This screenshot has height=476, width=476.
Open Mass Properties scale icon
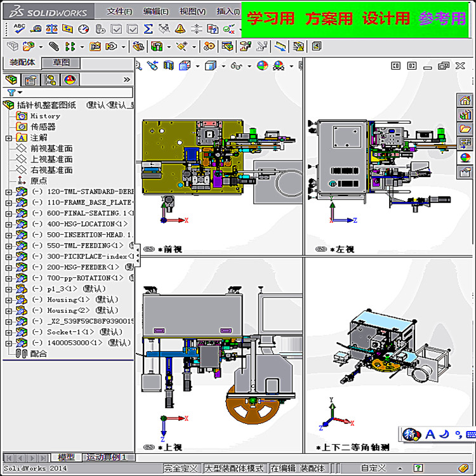click(x=51, y=29)
